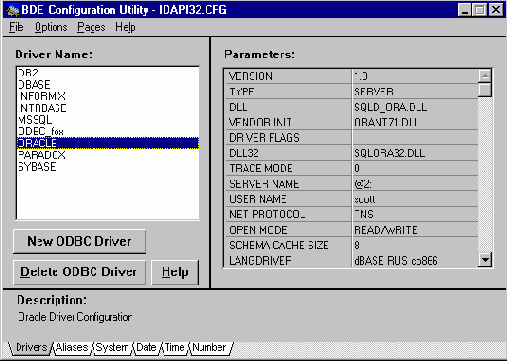507x361 pixels.
Task: Open the File menu
Action: click(x=16, y=27)
